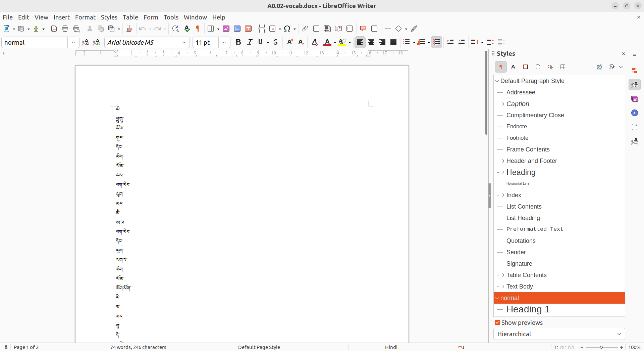Toggle Italic formatting
Screen dimensions: 644x351
pos(250,42)
